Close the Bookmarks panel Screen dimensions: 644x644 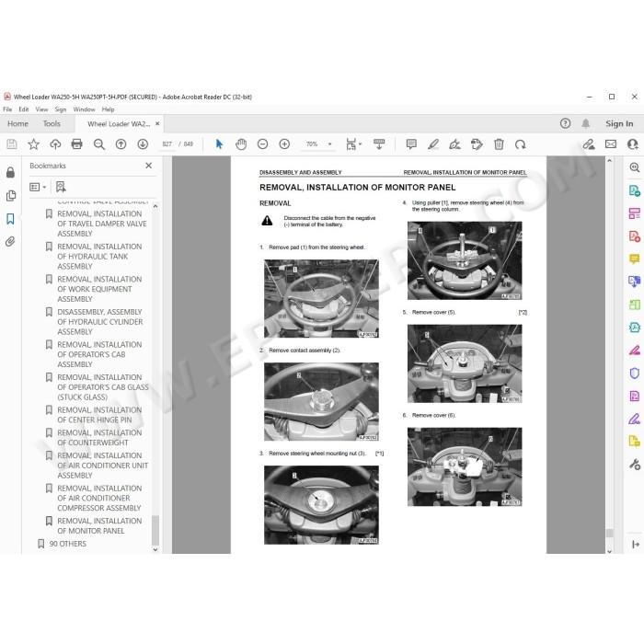coord(149,166)
